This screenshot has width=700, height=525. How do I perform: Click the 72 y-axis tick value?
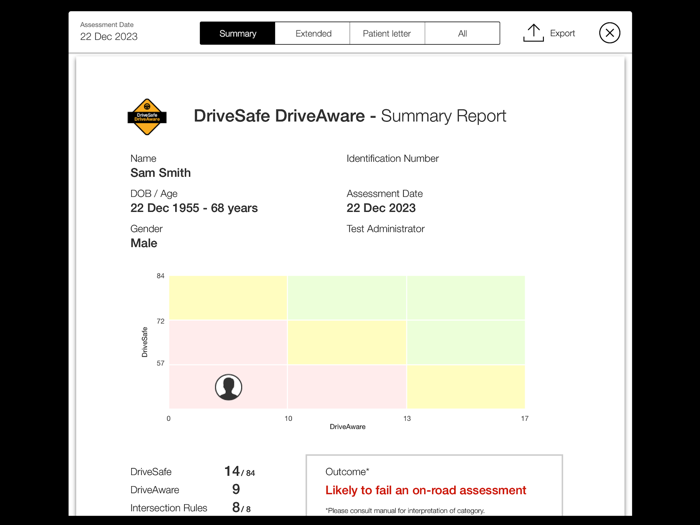pos(160,321)
